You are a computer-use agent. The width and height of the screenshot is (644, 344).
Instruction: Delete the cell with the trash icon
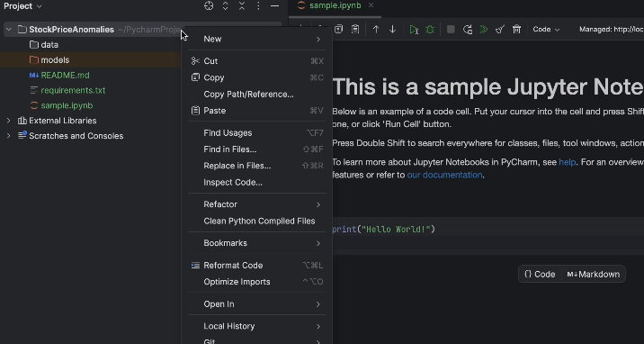pyautogui.click(x=516, y=29)
